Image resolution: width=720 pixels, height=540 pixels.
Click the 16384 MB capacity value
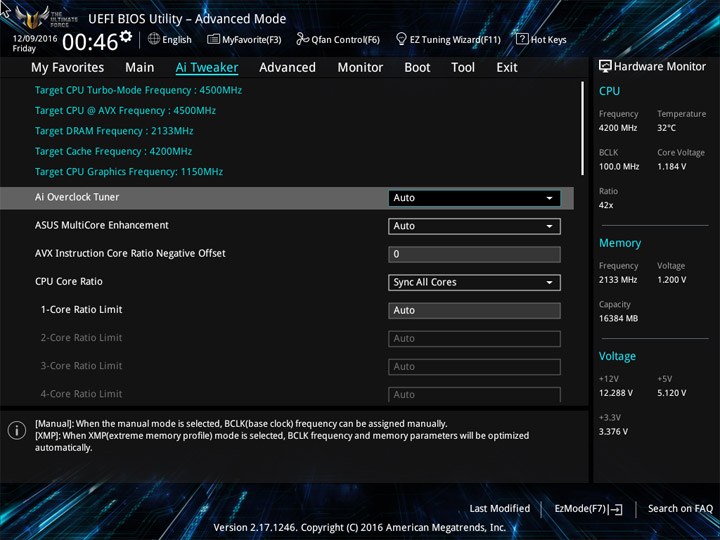(x=618, y=319)
